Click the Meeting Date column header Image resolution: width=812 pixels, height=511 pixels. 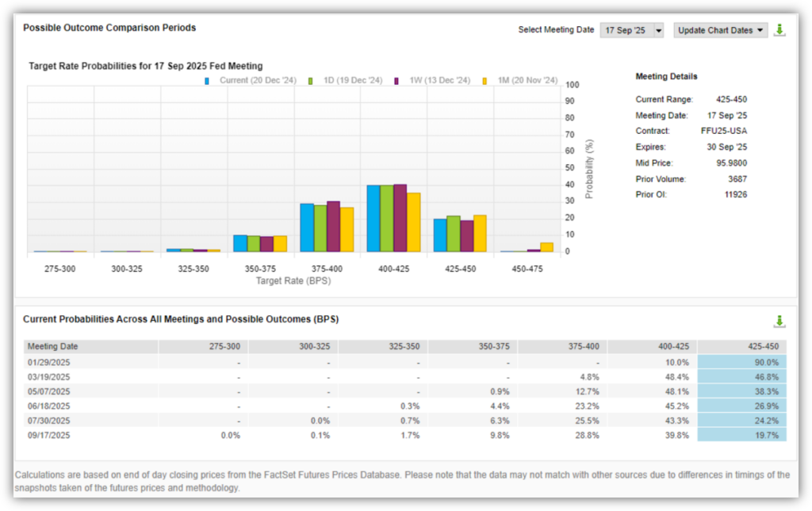click(91, 346)
